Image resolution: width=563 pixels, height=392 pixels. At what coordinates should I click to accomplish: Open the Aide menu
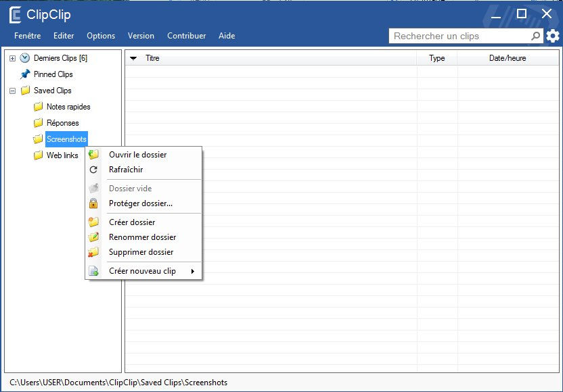click(x=227, y=36)
